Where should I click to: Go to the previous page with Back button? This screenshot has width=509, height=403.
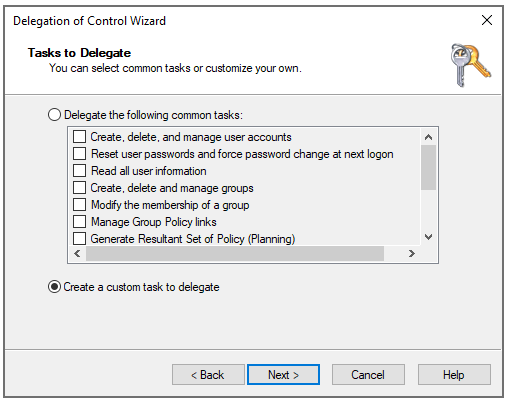208,375
